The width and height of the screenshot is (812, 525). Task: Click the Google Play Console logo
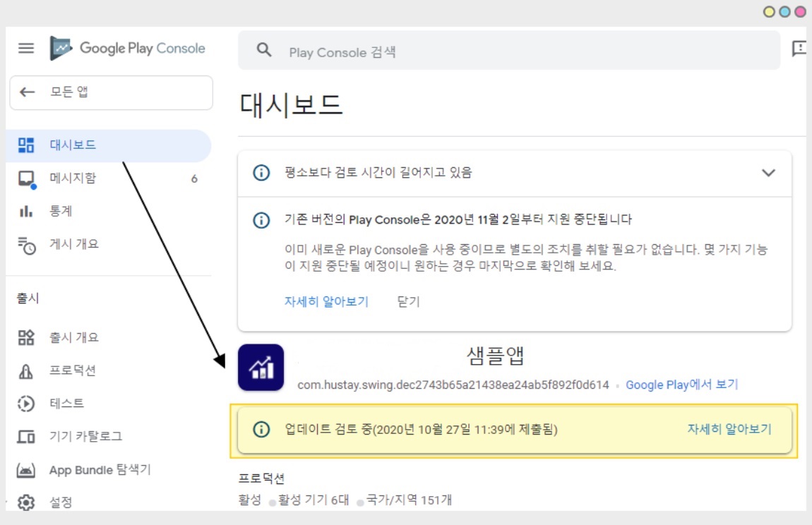127,48
